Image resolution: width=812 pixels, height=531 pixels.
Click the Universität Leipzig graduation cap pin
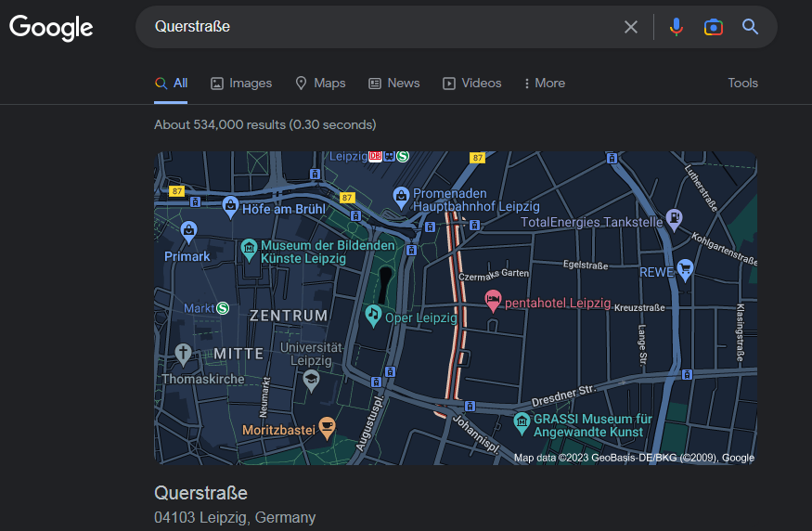(x=311, y=381)
